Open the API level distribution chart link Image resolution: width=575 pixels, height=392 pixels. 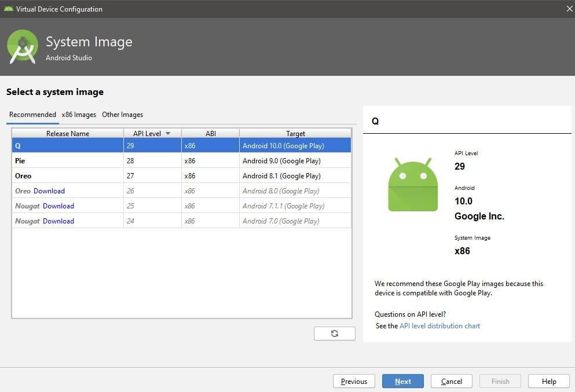[440, 325]
